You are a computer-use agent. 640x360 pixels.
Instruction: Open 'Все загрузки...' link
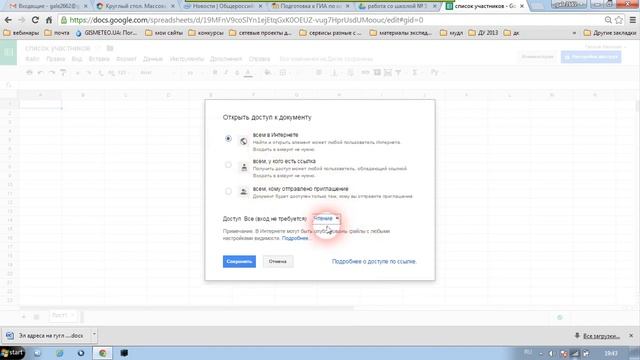[601, 336]
